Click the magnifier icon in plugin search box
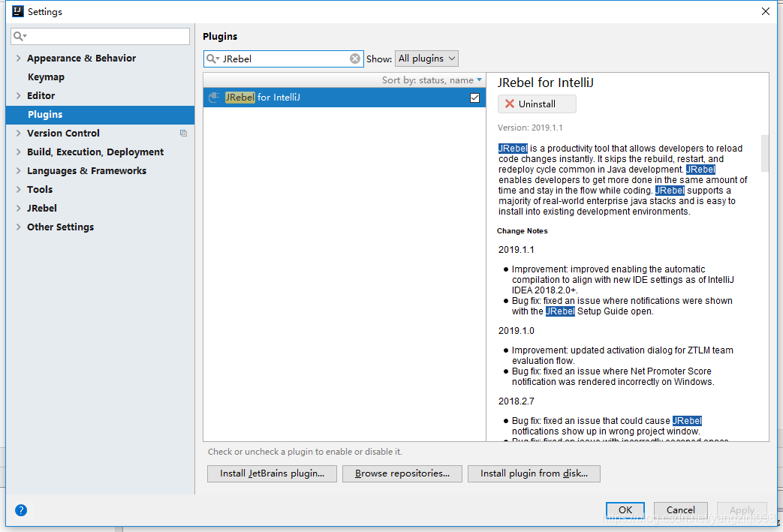The image size is (783, 532). point(212,59)
